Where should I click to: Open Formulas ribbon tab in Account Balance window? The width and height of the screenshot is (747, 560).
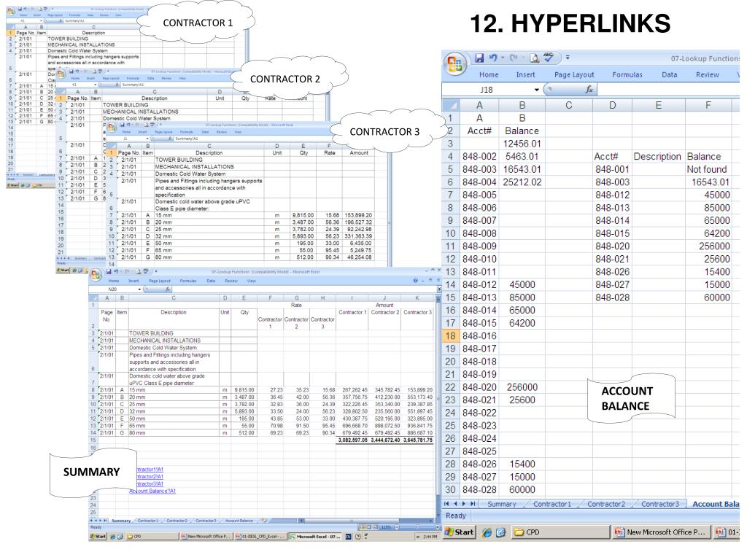click(627, 75)
